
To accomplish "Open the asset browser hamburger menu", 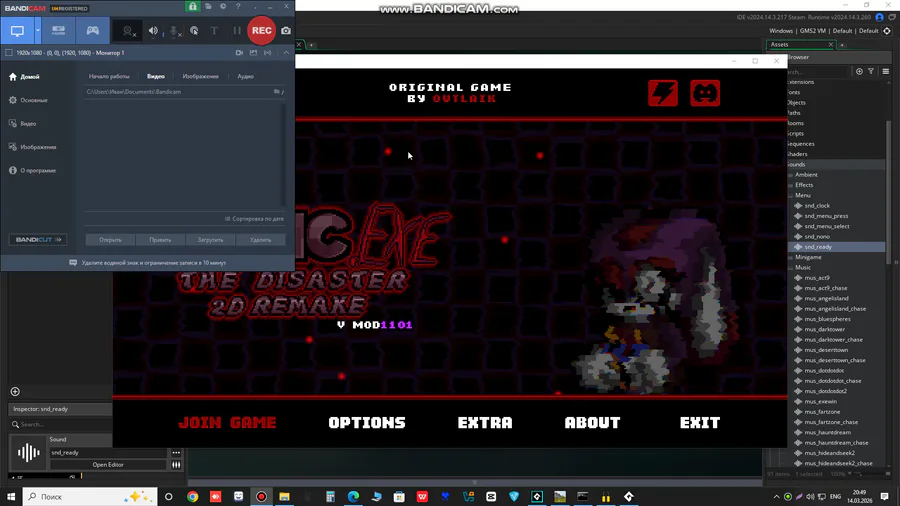I will pyautogui.click(x=886, y=72).
